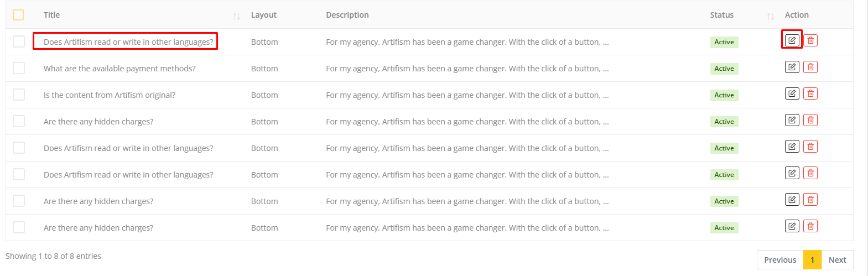Sort table by Status column arrows
Screen dimensions: 868x276
(x=770, y=16)
